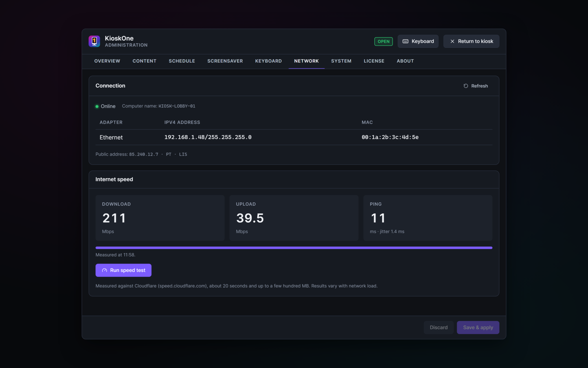Click the Upload speed card
Image resolution: width=588 pixels, height=368 pixels.
coord(294,218)
